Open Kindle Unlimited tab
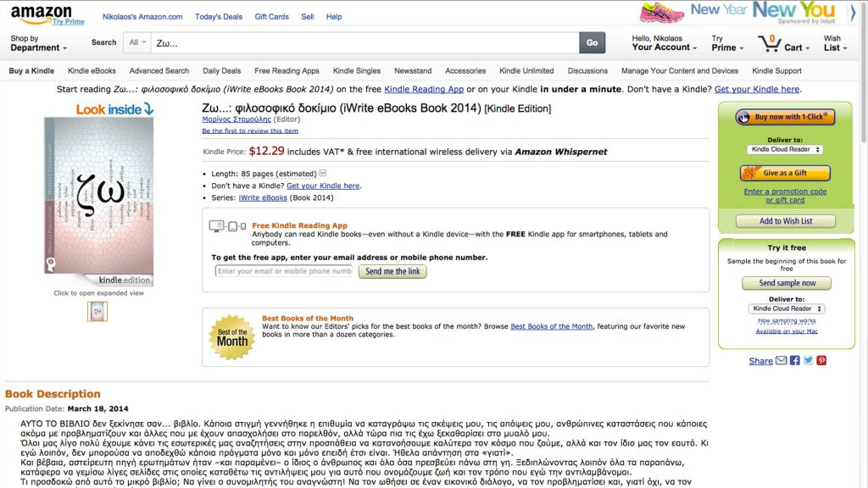The height and width of the screenshot is (488, 868). click(x=526, y=71)
